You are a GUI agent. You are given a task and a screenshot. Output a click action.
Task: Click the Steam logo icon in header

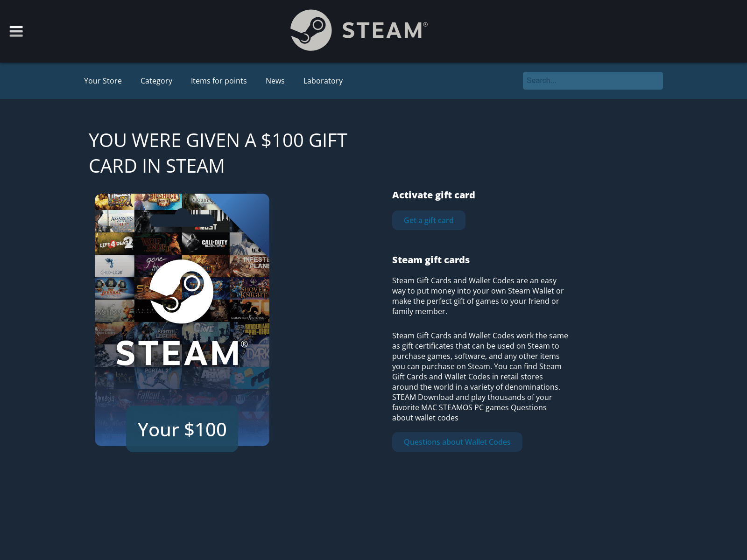point(311,30)
